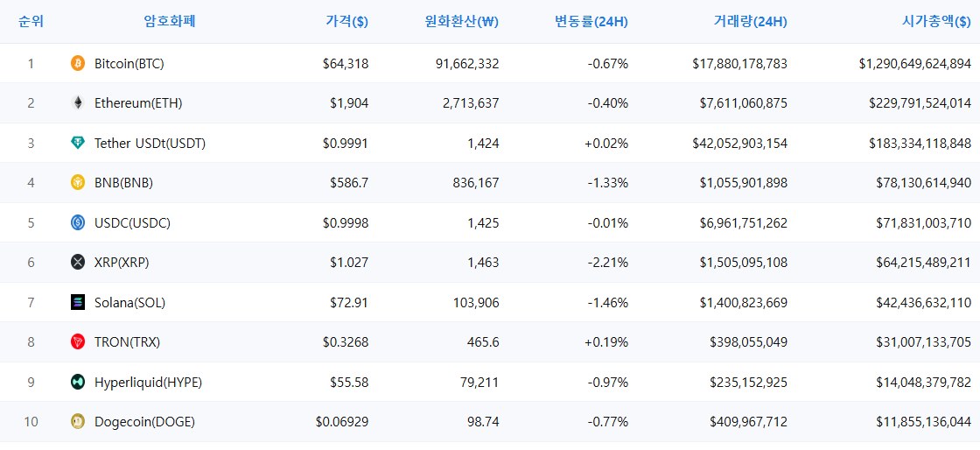This screenshot has height=450, width=980.
Task: Select Hyperliquid price $55.58
Action: pos(349,382)
